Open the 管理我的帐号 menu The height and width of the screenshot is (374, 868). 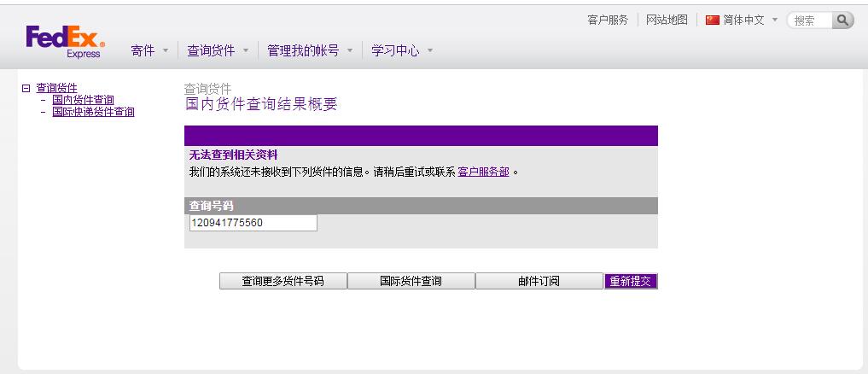[x=303, y=51]
